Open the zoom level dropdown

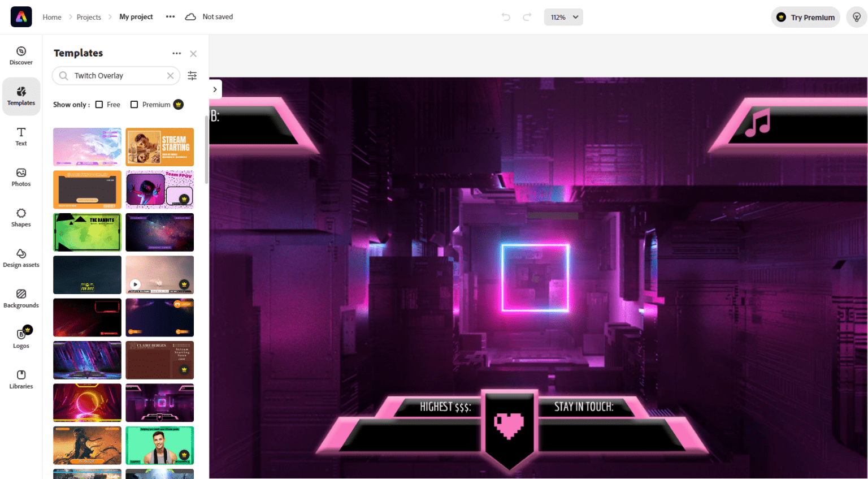click(x=563, y=17)
